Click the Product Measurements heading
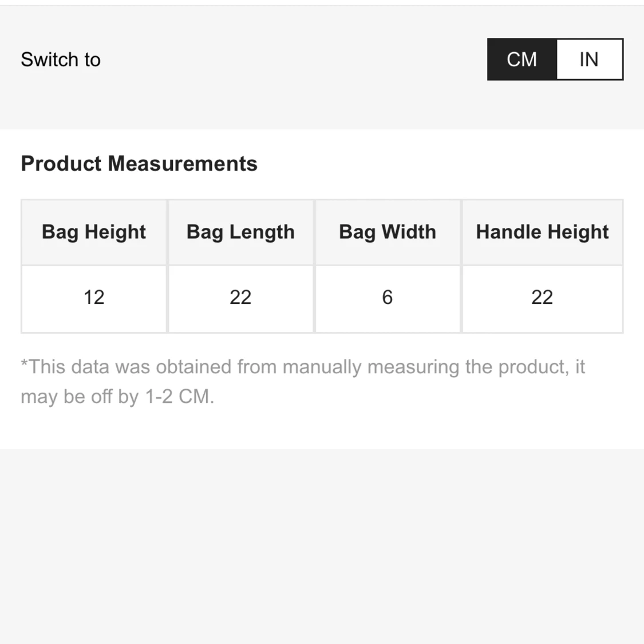The width and height of the screenshot is (644, 644). [x=139, y=164]
